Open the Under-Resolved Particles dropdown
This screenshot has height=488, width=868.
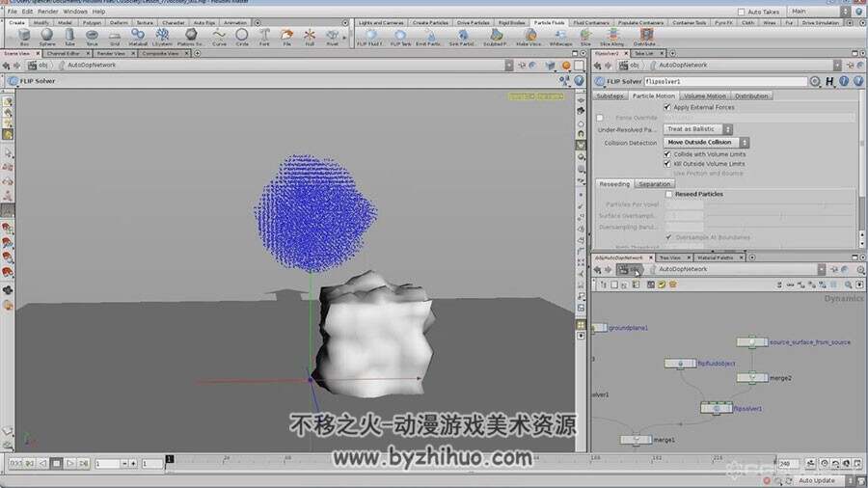click(697, 129)
